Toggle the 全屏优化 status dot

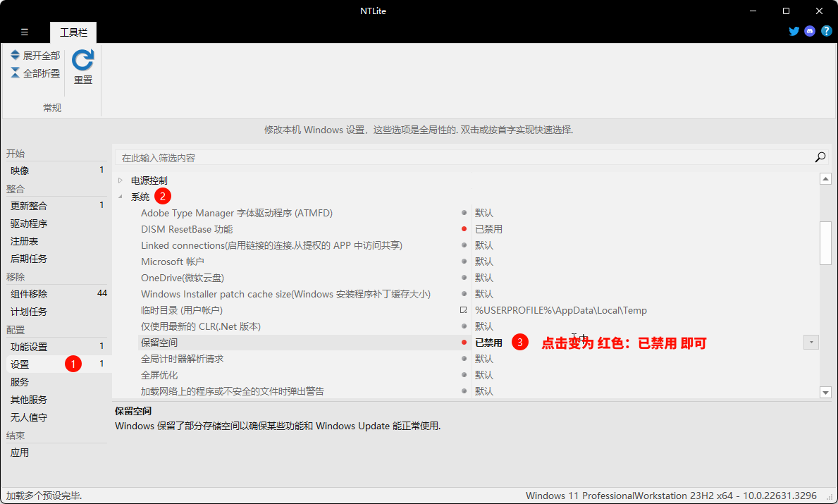pyautogui.click(x=464, y=375)
